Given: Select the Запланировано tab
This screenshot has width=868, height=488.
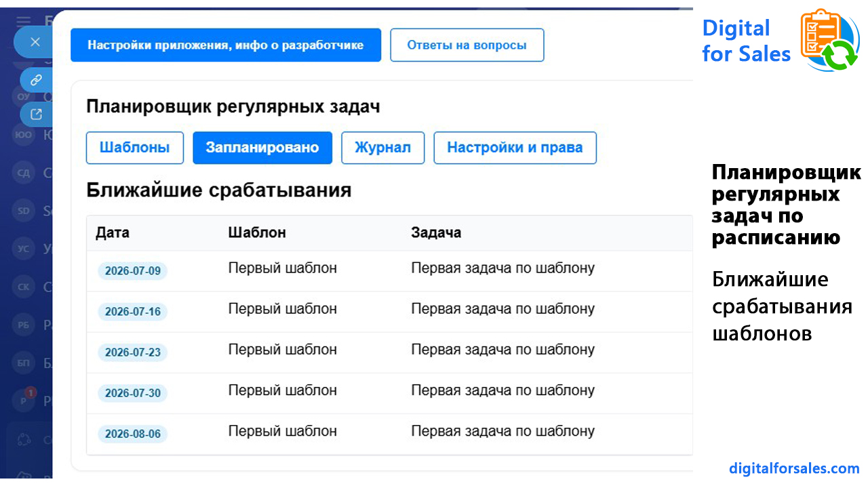Looking at the screenshot, I should pos(262,148).
